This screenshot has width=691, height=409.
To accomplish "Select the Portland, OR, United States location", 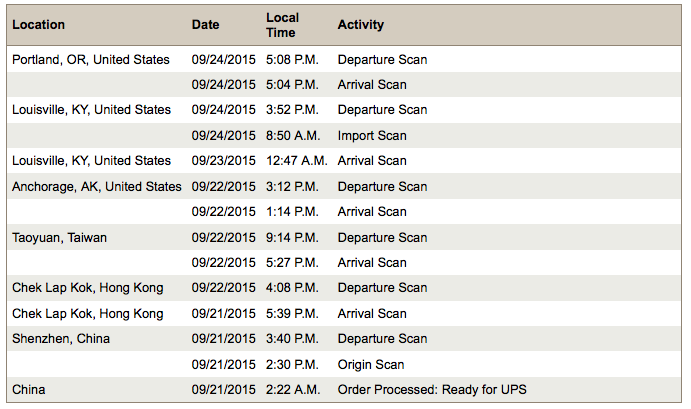I will pyautogui.click(x=91, y=60).
